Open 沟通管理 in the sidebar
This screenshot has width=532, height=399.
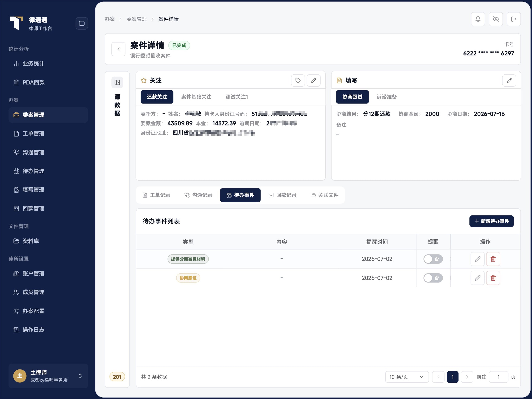[x=48, y=152]
